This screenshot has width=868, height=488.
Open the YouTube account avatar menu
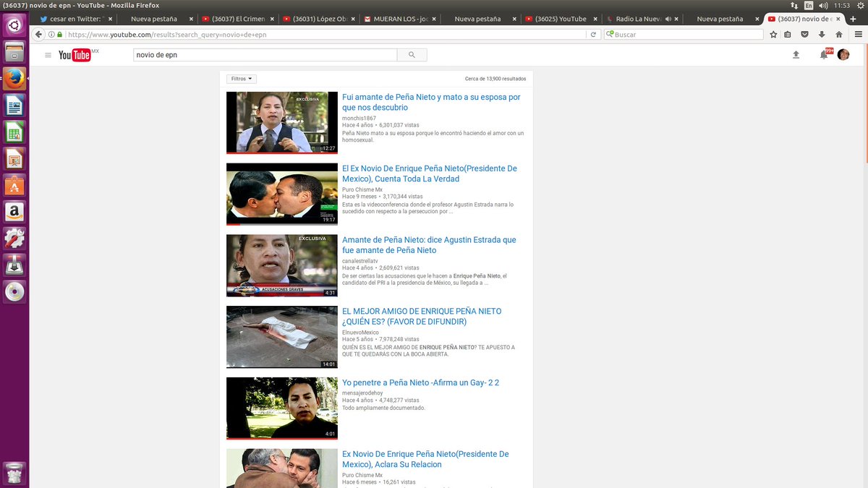[x=843, y=54]
